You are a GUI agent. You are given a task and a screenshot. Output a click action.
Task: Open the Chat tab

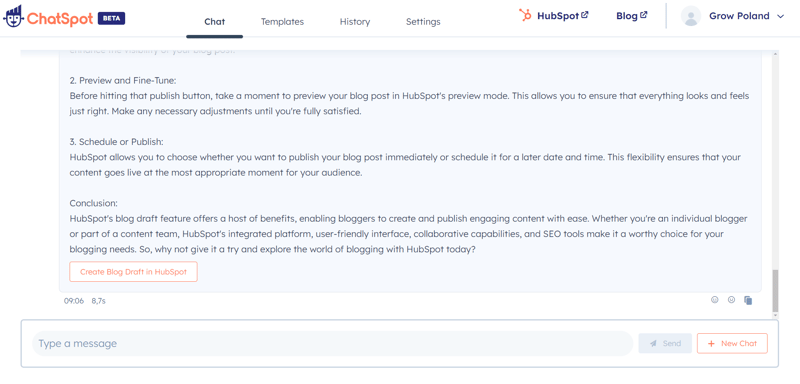214,22
